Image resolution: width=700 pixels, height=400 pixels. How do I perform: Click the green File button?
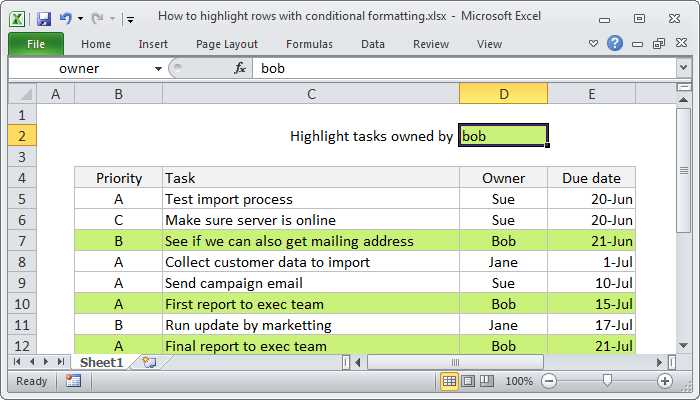click(x=35, y=44)
